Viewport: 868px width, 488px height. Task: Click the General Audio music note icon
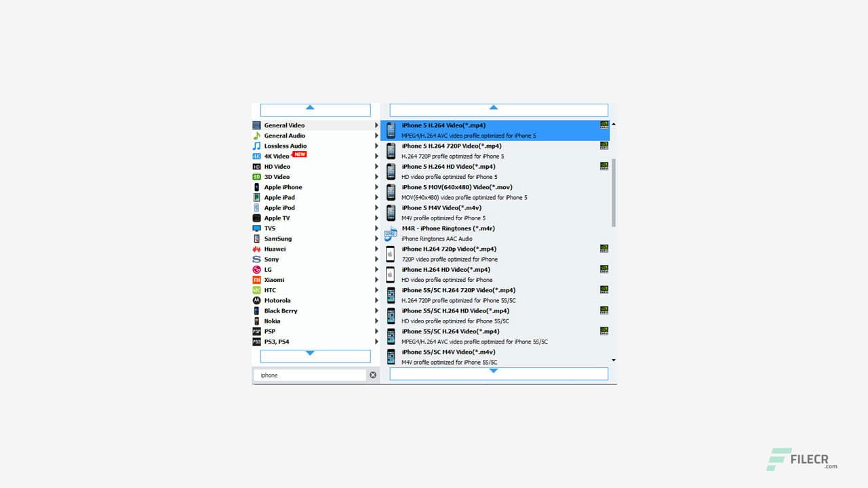(257, 135)
